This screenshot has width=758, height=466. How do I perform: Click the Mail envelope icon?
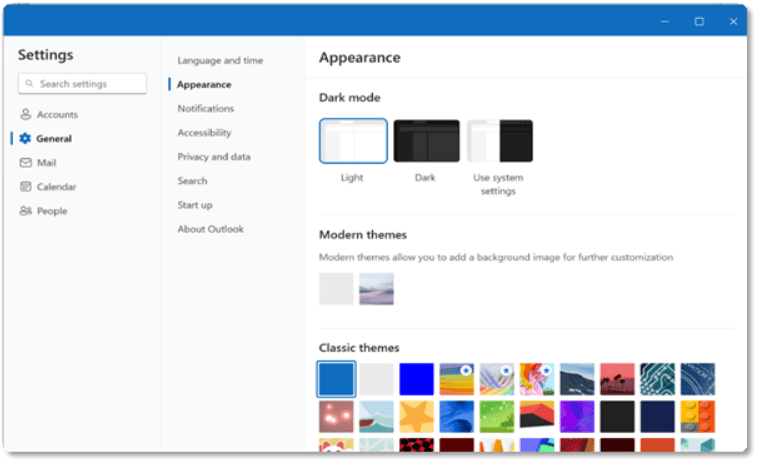pos(26,163)
